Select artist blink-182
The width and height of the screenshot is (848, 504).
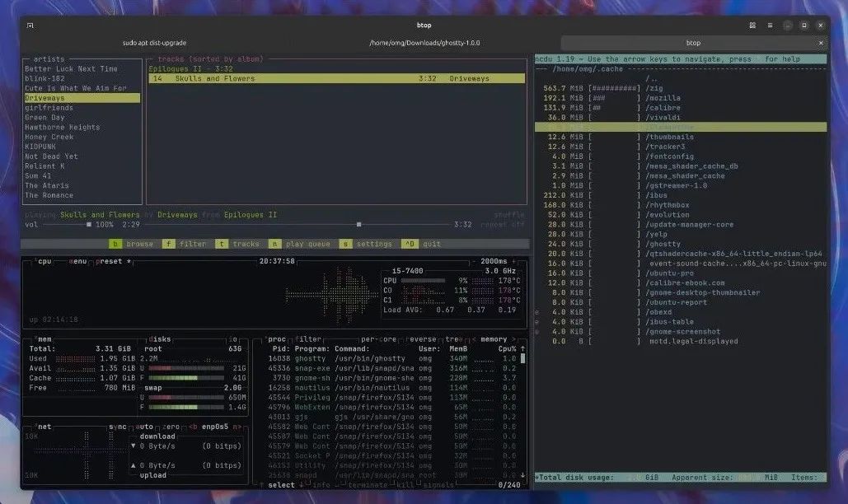click(45, 79)
